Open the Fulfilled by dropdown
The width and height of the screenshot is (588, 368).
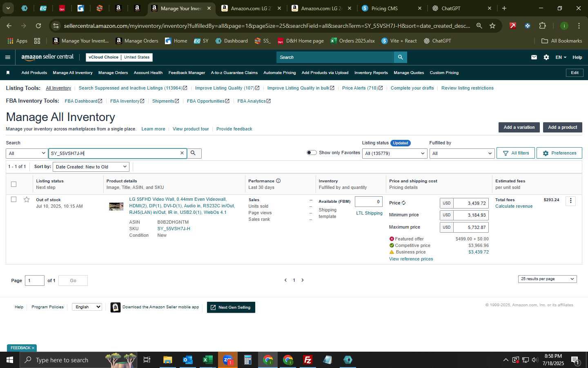(x=462, y=153)
